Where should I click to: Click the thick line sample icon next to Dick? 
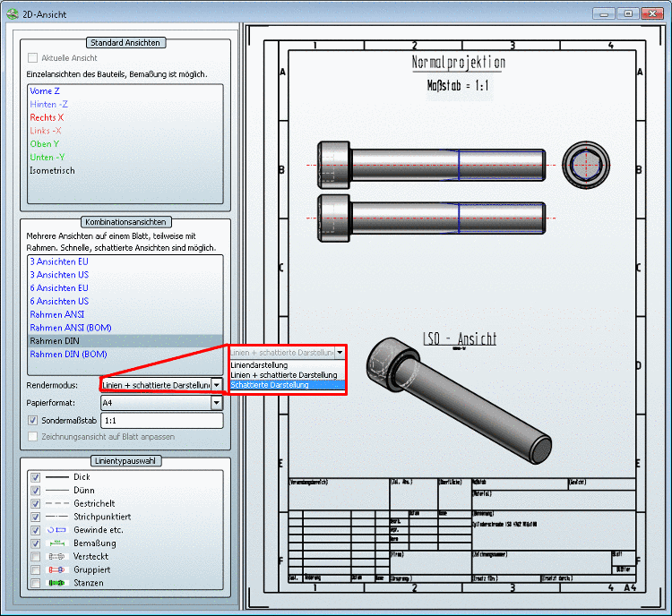[57, 477]
